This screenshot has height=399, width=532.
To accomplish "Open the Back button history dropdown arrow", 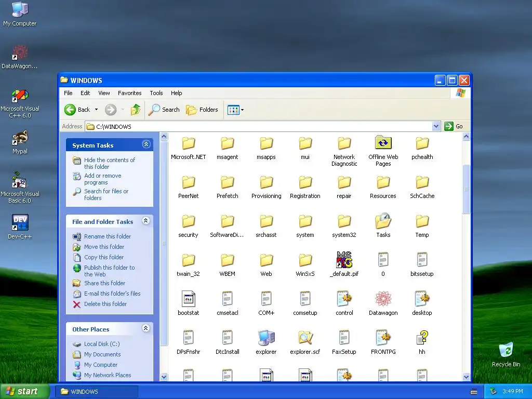I will pos(96,110).
